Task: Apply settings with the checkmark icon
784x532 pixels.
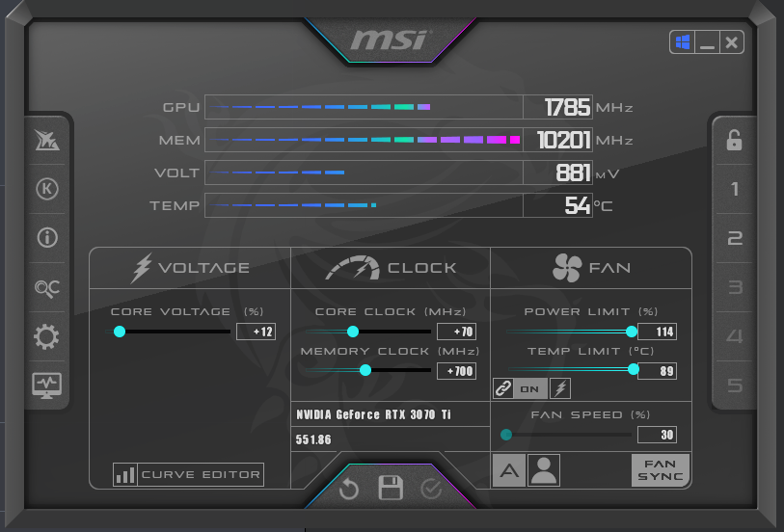Action: click(x=431, y=489)
